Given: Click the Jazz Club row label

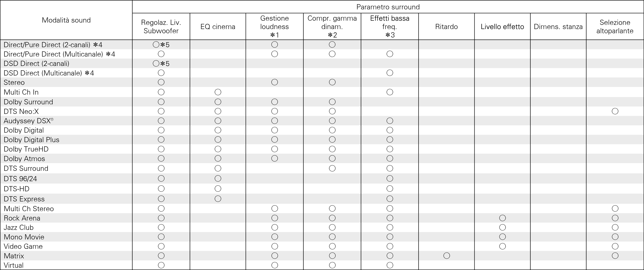Looking at the screenshot, I should click(19, 228).
